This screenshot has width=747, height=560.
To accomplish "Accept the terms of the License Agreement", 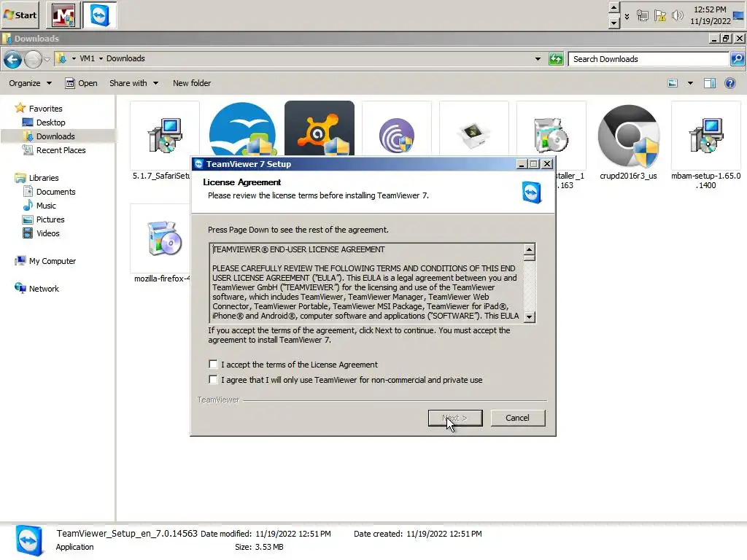I will (x=213, y=365).
